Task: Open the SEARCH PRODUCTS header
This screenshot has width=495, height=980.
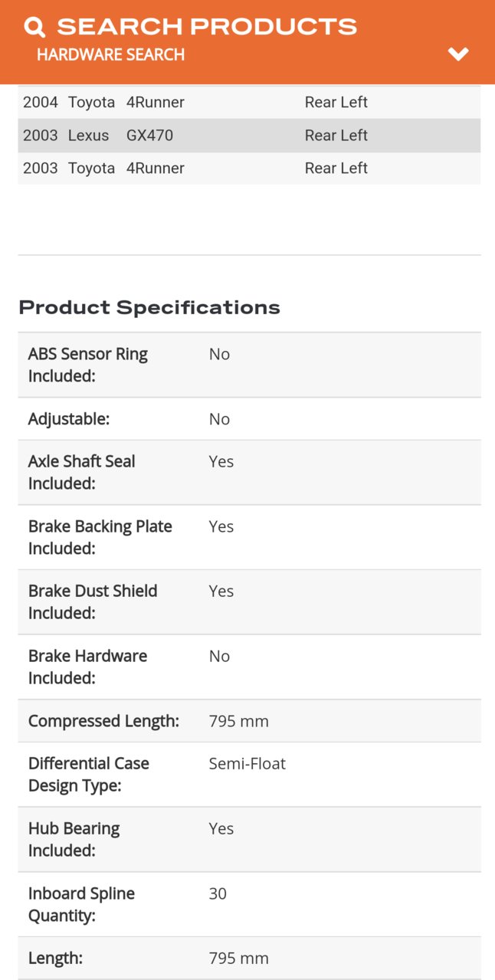Action: pos(207,27)
